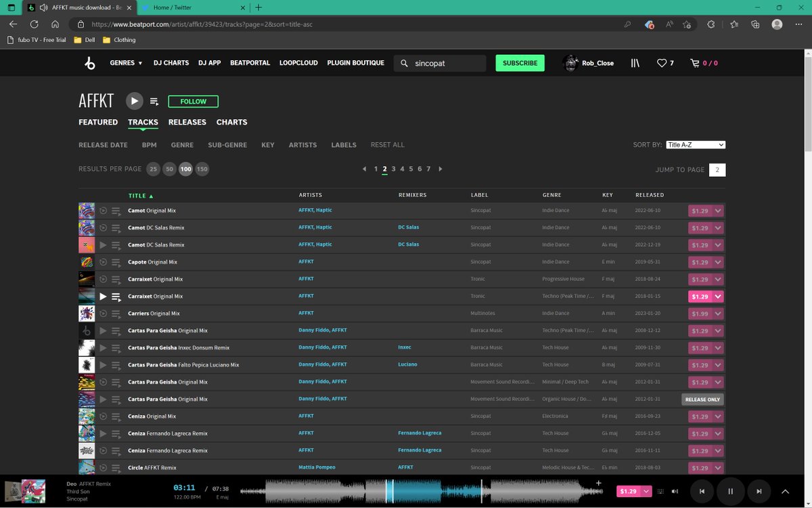Skip to next track in player
Viewport: 812px width, 508px height.
click(x=759, y=491)
